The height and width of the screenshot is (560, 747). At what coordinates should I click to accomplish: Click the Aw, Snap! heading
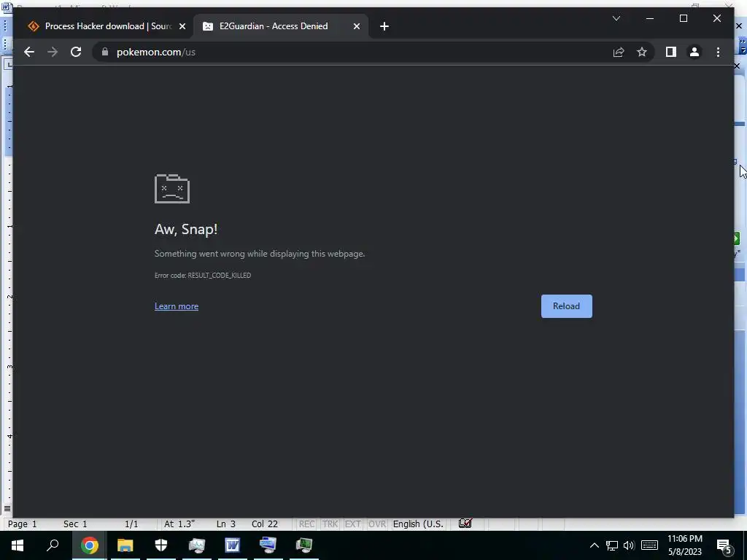pyautogui.click(x=186, y=229)
